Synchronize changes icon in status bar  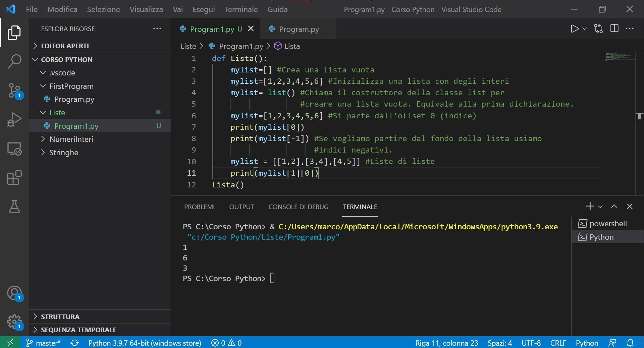tap(74, 343)
